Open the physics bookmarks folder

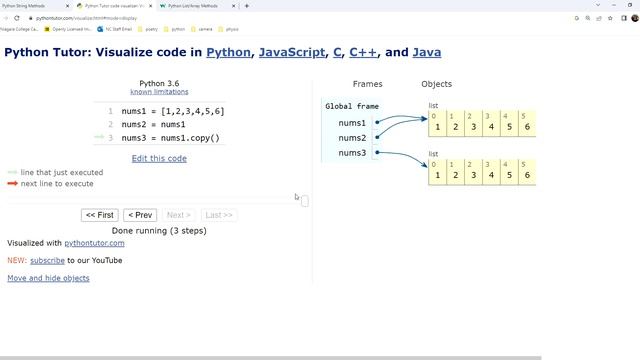(x=229, y=29)
